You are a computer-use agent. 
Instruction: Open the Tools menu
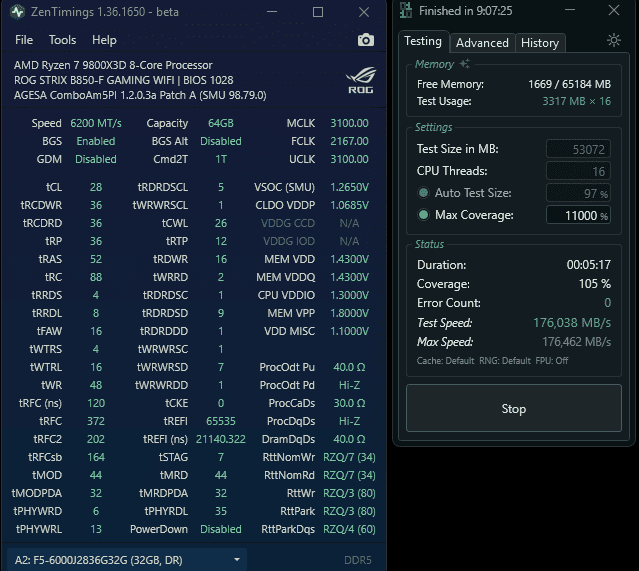click(62, 40)
